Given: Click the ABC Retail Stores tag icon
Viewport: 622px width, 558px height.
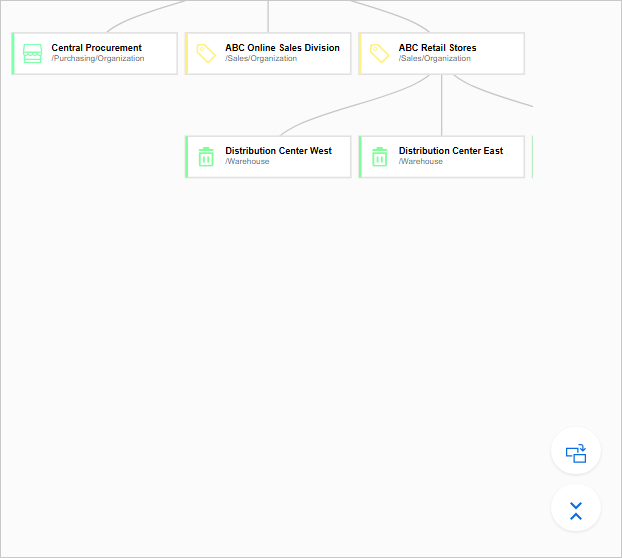Looking at the screenshot, I should point(380,54).
